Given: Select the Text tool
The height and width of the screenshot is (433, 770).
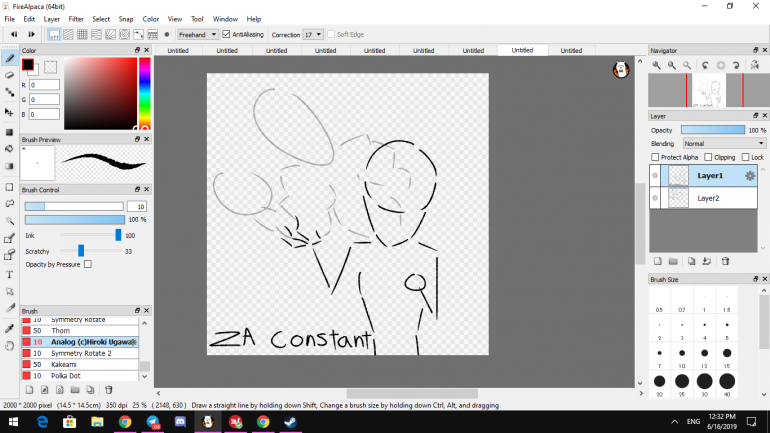Looking at the screenshot, I should tap(9, 275).
